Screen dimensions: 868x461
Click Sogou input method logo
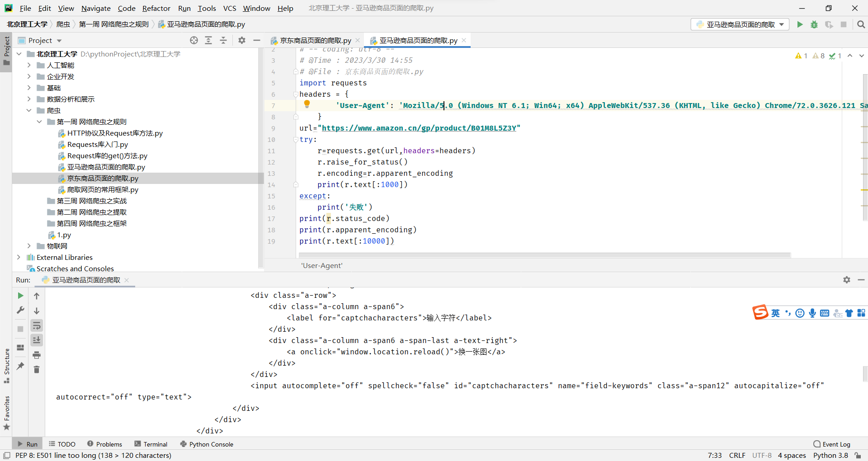pyautogui.click(x=760, y=312)
